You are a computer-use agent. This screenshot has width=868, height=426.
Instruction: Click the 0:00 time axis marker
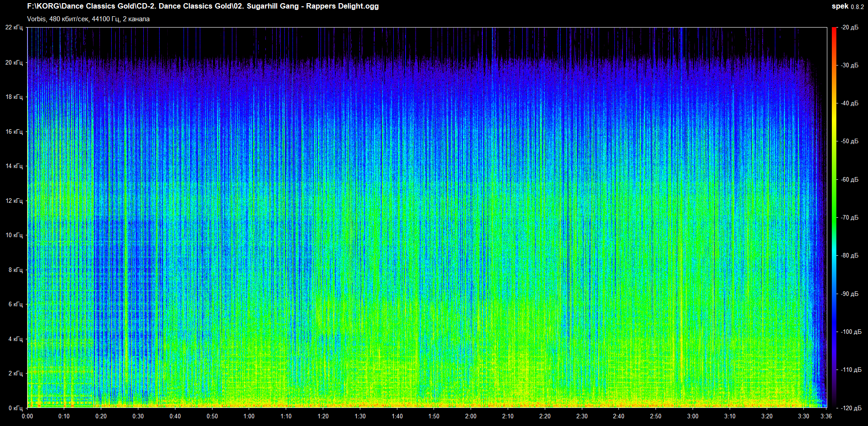pos(27,416)
